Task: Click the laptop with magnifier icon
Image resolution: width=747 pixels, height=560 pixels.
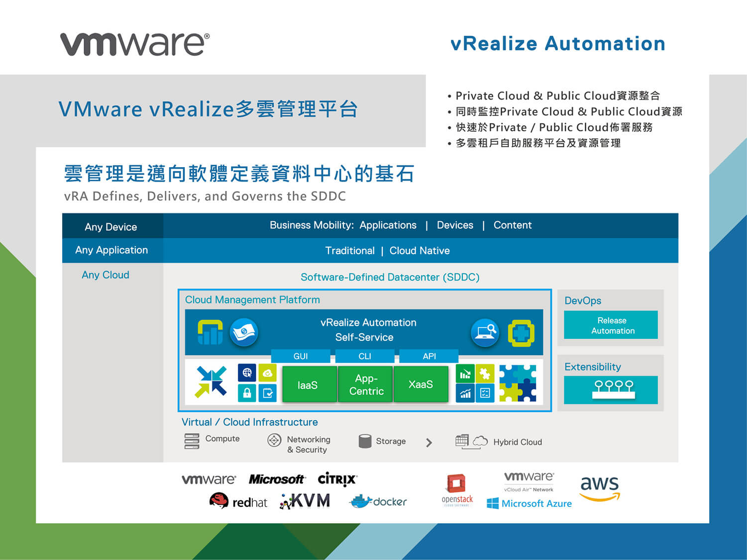Action: (x=485, y=332)
